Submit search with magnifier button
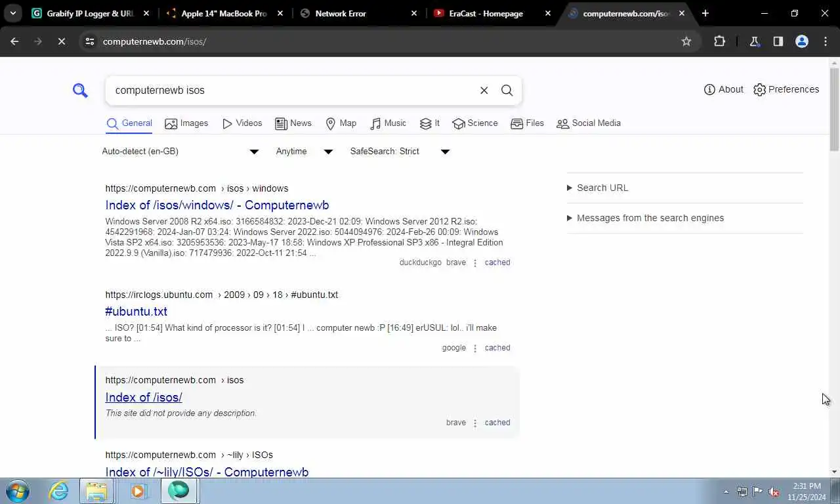 (507, 91)
